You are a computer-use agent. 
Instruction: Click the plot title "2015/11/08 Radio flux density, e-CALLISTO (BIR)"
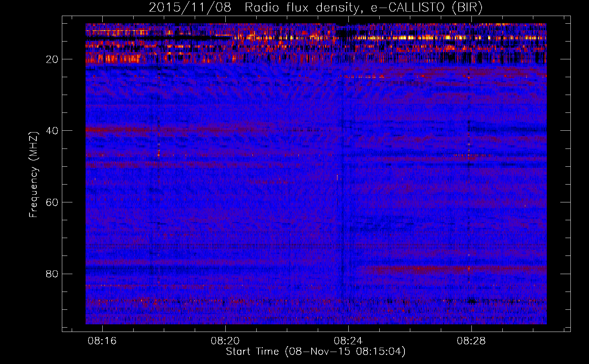316,8
